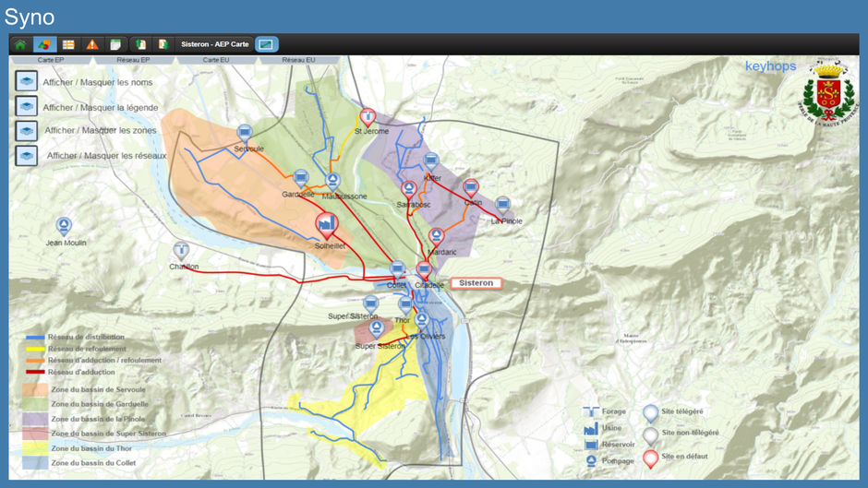Switch to the Carte EU tab
The image size is (868, 488).
216,60
